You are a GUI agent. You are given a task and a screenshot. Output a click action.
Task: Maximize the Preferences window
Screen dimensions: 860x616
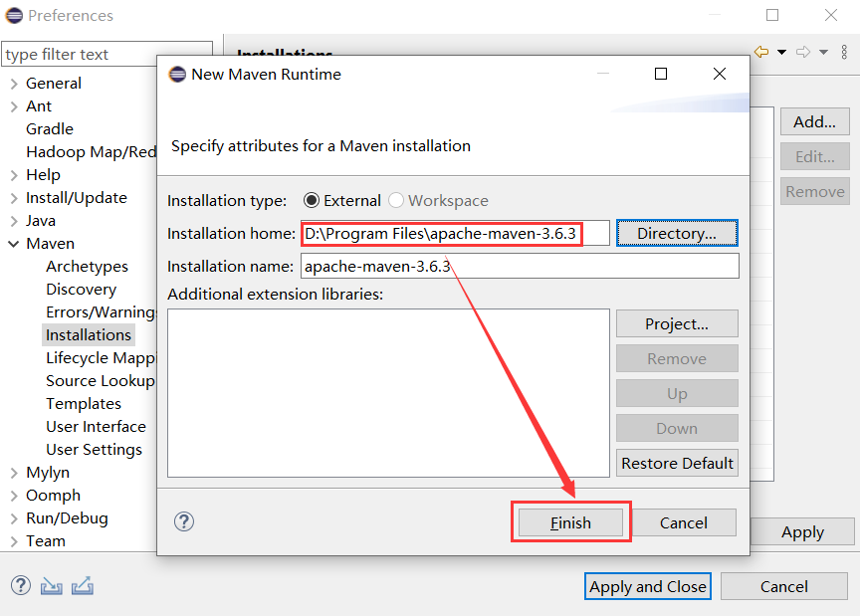coord(772,15)
